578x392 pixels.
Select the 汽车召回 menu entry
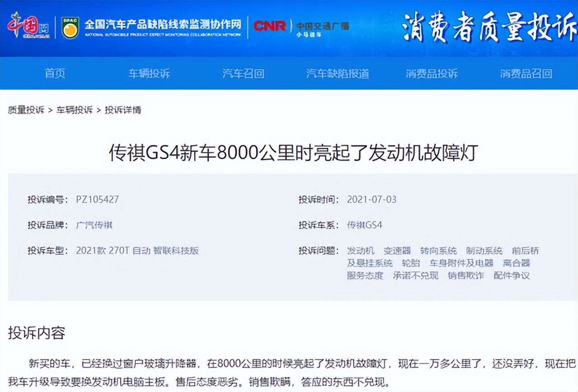coord(243,74)
